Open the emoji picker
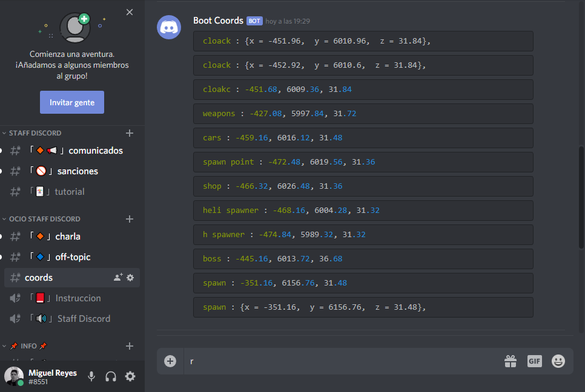 pyautogui.click(x=558, y=361)
